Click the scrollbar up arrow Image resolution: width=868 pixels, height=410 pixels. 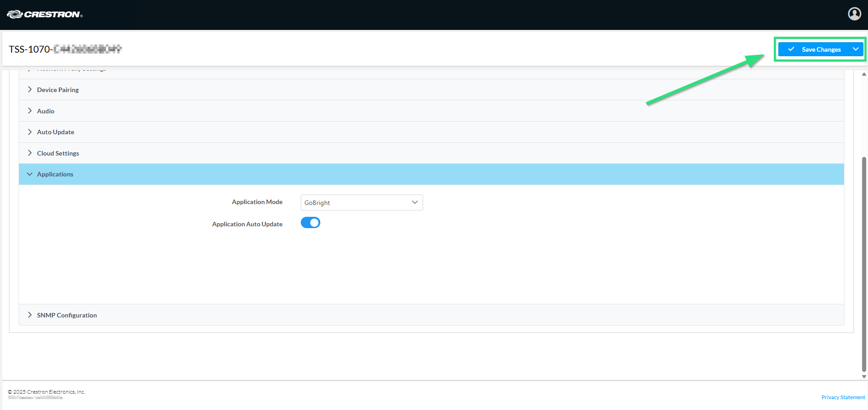[x=864, y=74]
